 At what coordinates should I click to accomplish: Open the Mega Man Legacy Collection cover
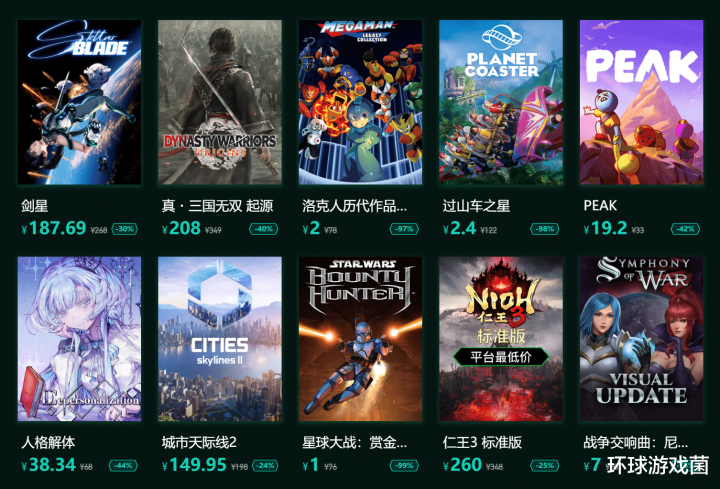pyautogui.click(x=360, y=102)
